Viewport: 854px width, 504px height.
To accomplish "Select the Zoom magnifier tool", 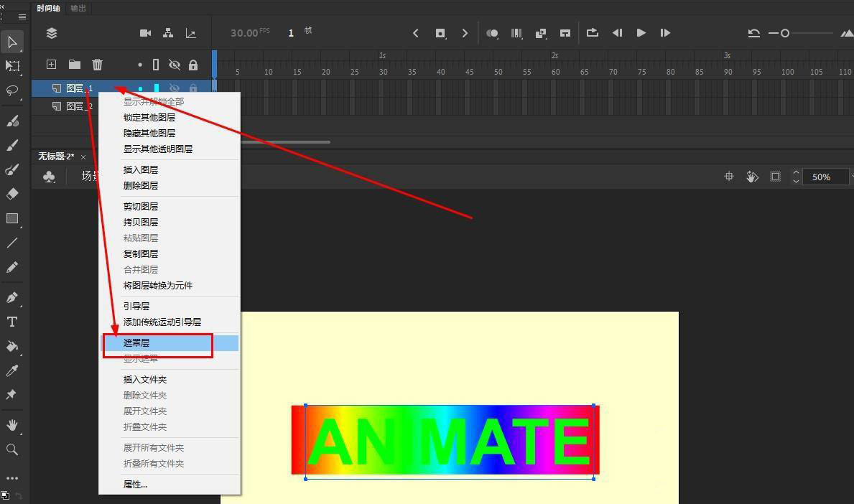I will pyautogui.click(x=12, y=449).
